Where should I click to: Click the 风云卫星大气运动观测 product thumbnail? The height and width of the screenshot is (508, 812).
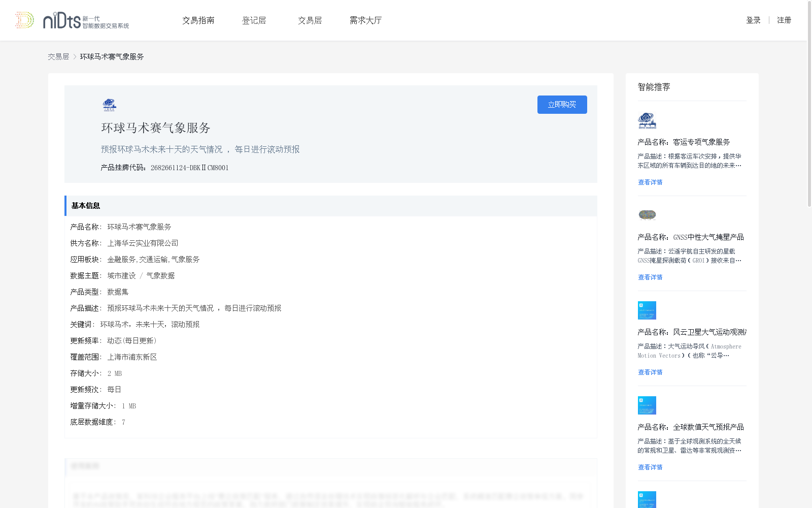point(647,310)
